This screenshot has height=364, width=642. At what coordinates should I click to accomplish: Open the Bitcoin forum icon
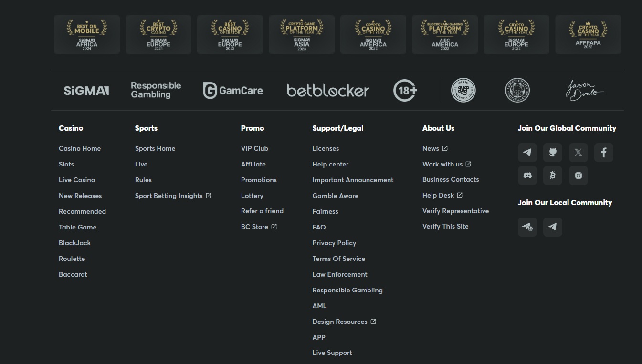pyautogui.click(x=553, y=176)
